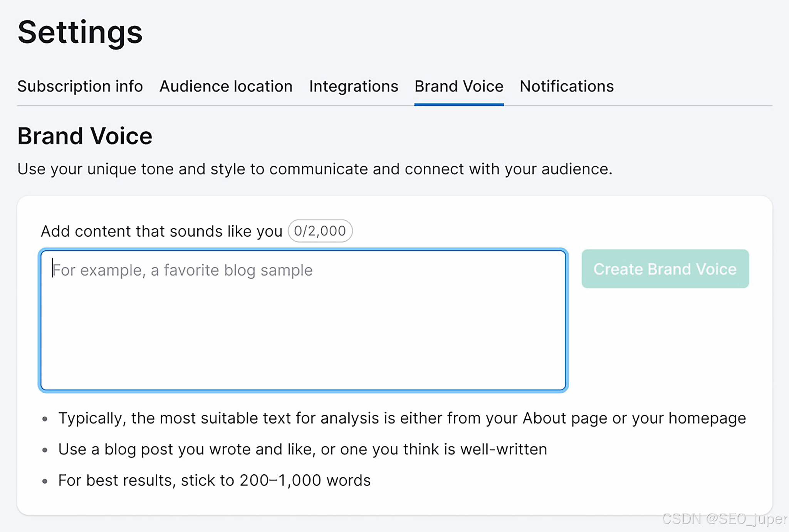Click the bullet dot before 'Typically'
This screenshot has width=789, height=532.
click(x=45, y=419)
